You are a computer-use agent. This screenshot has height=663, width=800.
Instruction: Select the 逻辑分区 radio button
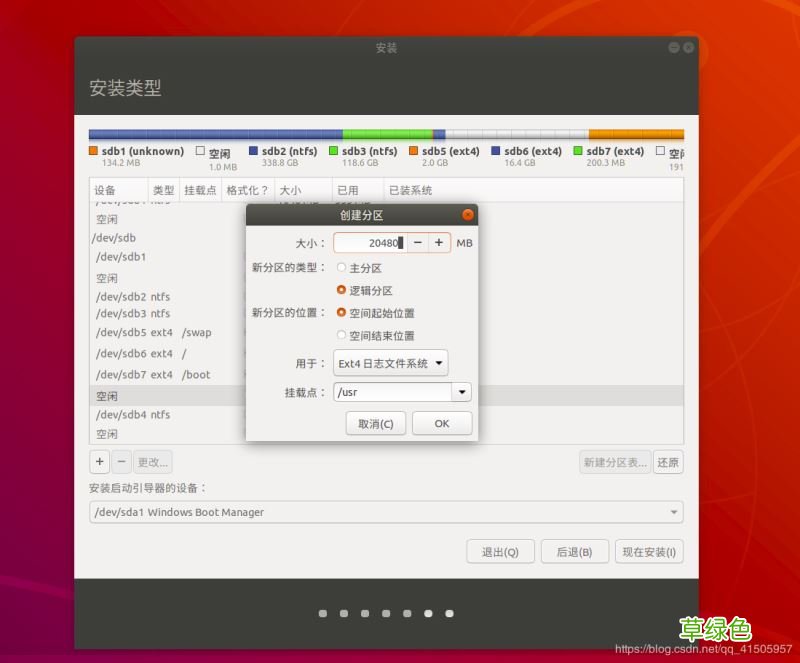341,289
